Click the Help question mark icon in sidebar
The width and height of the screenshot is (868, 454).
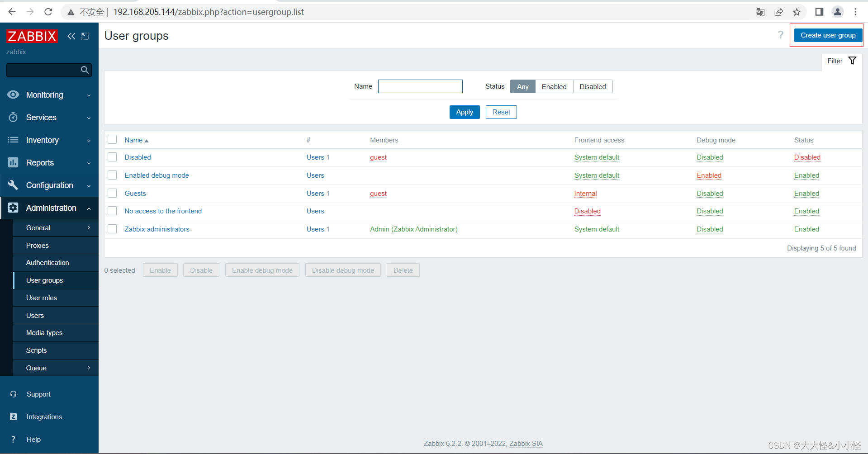pos(14,440)
